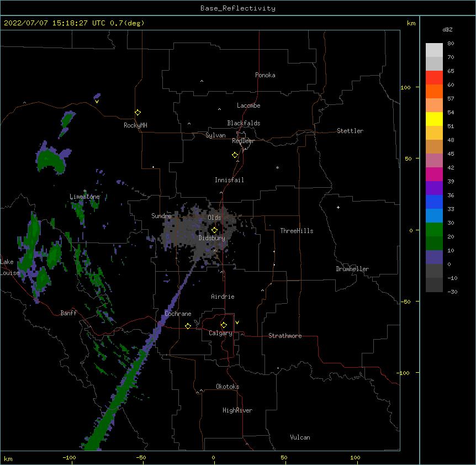Click the white asterisk above Limestone label

coord(85,191)
